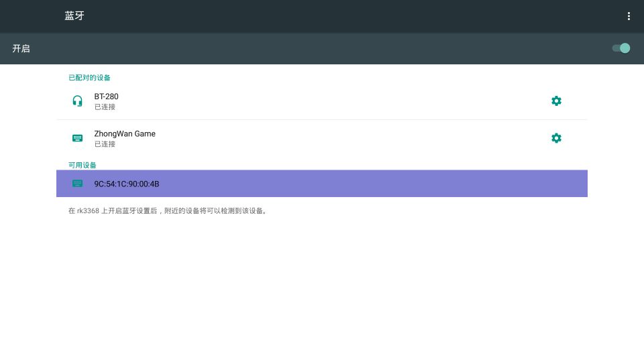Toggle the Bluetooth 开启 switch off
The height and width of the screenshot is (362, 644).
click(x=621, y=48)
